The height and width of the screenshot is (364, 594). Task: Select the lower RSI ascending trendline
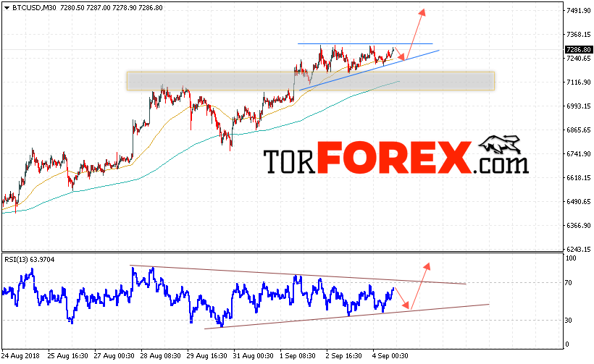(x=347, y=316)
